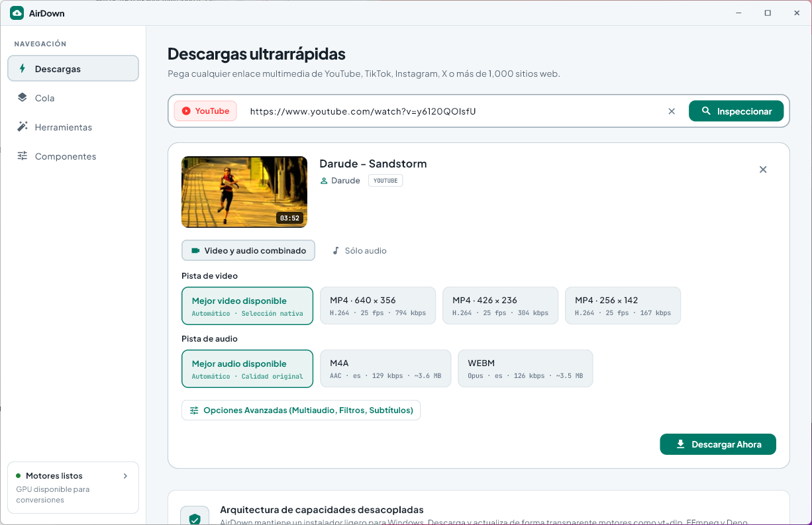
Task: Click GPU disponible para conversiones text
Action: click(53, 495)
